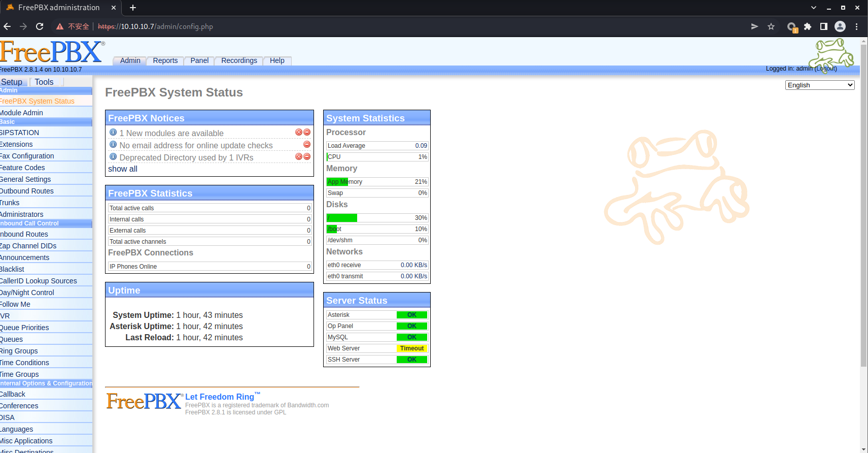Open the Admin top menu tab
Image resolution: width=868 pixels, height=453 pixels.
pos(130,60)
